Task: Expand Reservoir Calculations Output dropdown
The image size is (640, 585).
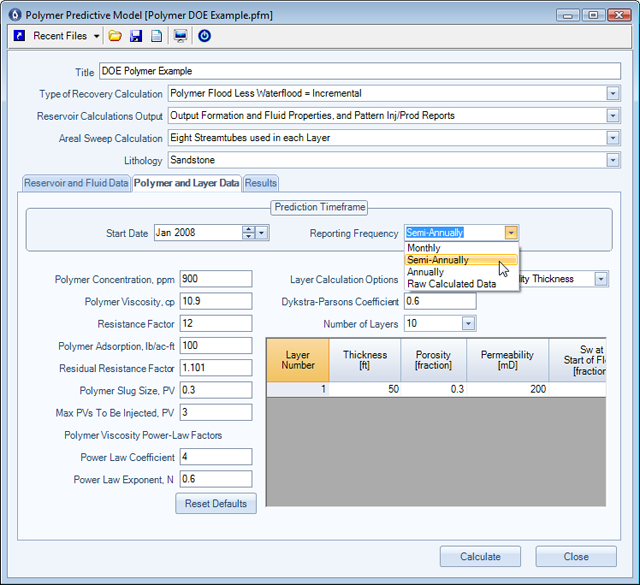Action: tap(612, 116)
